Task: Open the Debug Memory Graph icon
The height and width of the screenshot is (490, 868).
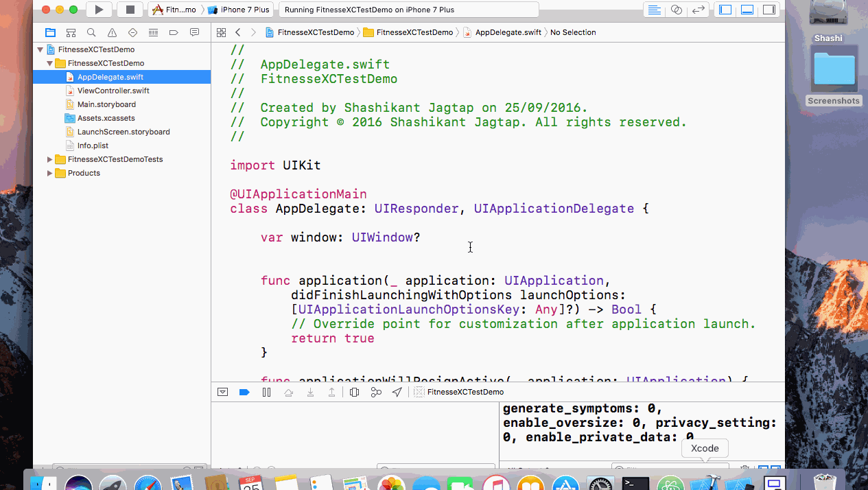Action: 376,392
